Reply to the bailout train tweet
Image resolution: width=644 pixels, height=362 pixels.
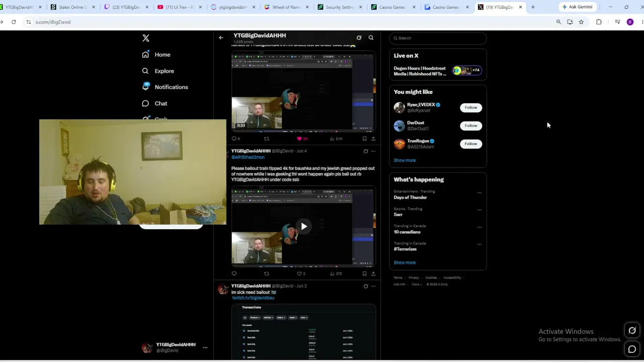click(x=234, y=274)
